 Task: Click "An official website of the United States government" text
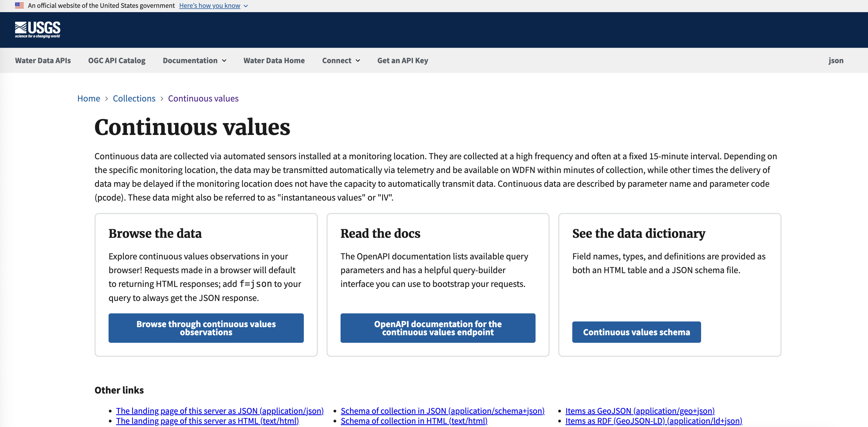click(101, 5)
